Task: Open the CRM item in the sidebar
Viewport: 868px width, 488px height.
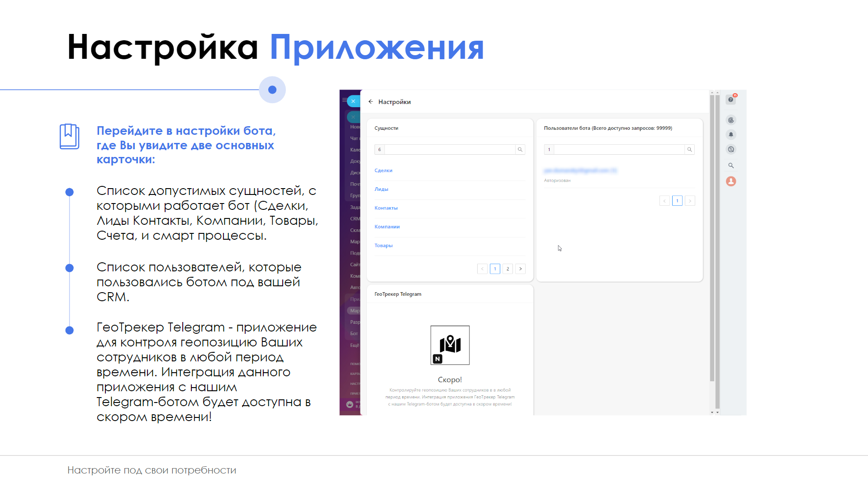Action: point(356,219)
